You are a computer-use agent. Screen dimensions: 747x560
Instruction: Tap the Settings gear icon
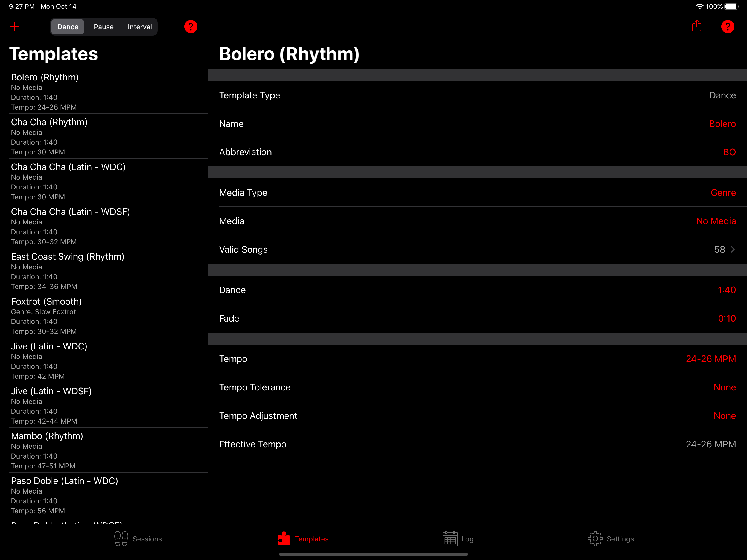click(595, 539)
